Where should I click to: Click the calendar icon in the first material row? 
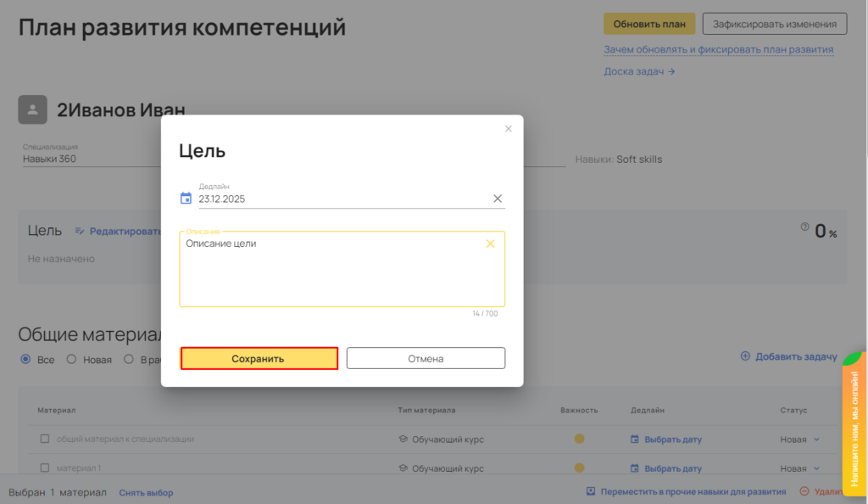[635, 440]
